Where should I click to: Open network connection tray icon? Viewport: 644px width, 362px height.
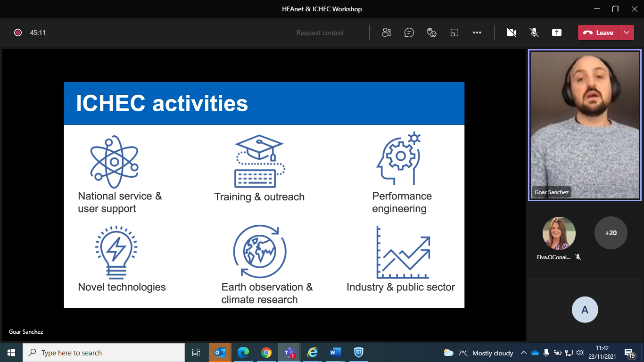[x=569, y=353]
